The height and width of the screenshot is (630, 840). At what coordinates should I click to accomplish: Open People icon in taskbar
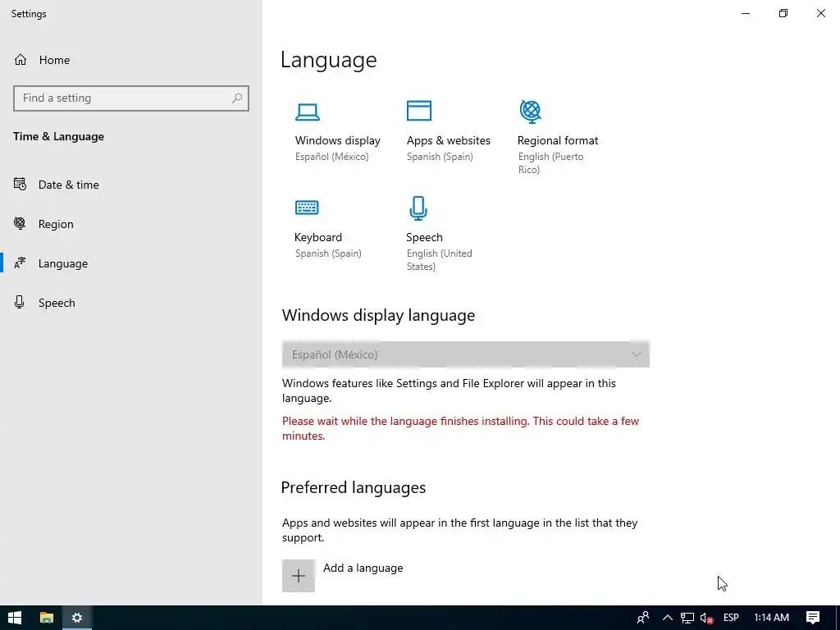click(x=643, y=618)
